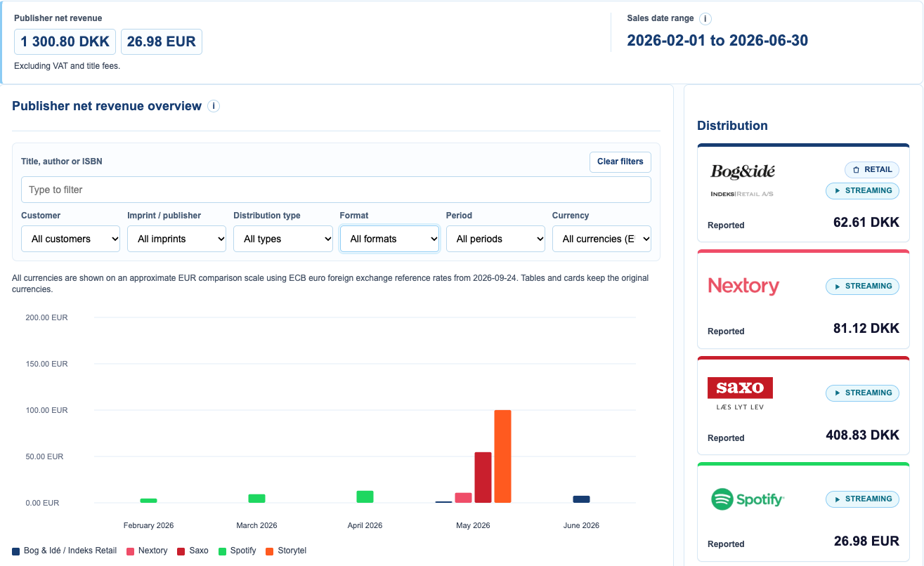Click STREAMING badge on Nextory card
924x566 pixels.
click(x=862, y=286)
